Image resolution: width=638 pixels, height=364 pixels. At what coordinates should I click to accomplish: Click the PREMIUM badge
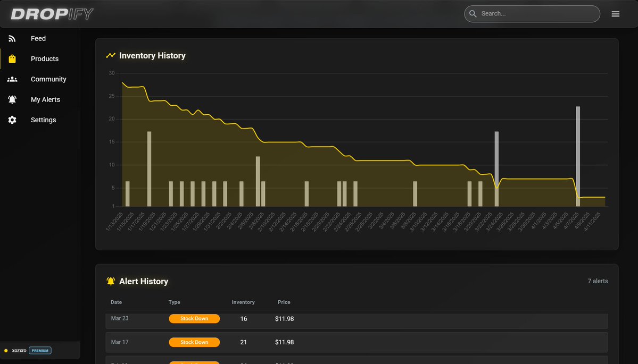(40, 351)
